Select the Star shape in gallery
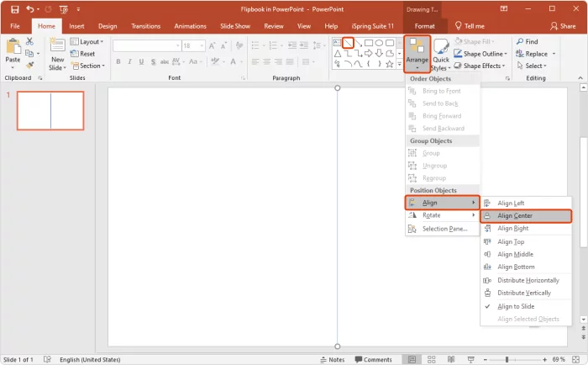This screenshot has height=365, width=588. [x=390, y=64]
